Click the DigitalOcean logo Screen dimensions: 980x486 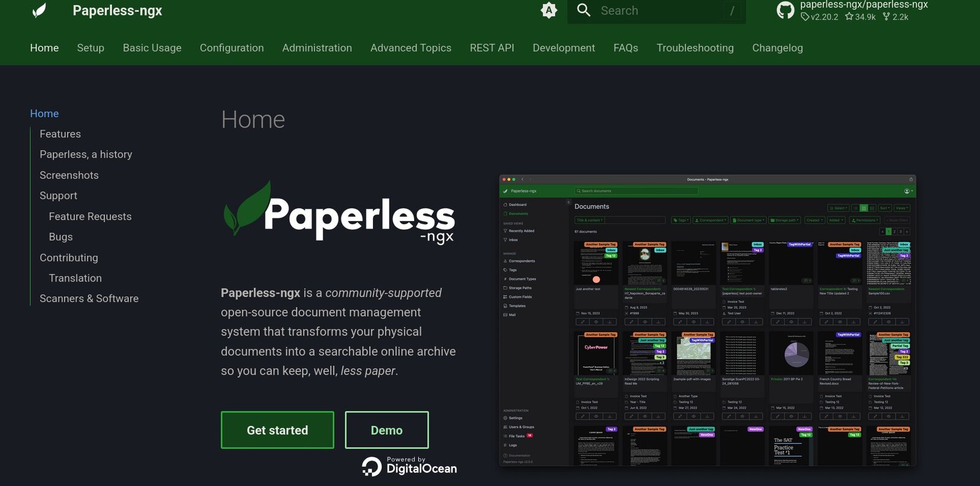(409, 466)
